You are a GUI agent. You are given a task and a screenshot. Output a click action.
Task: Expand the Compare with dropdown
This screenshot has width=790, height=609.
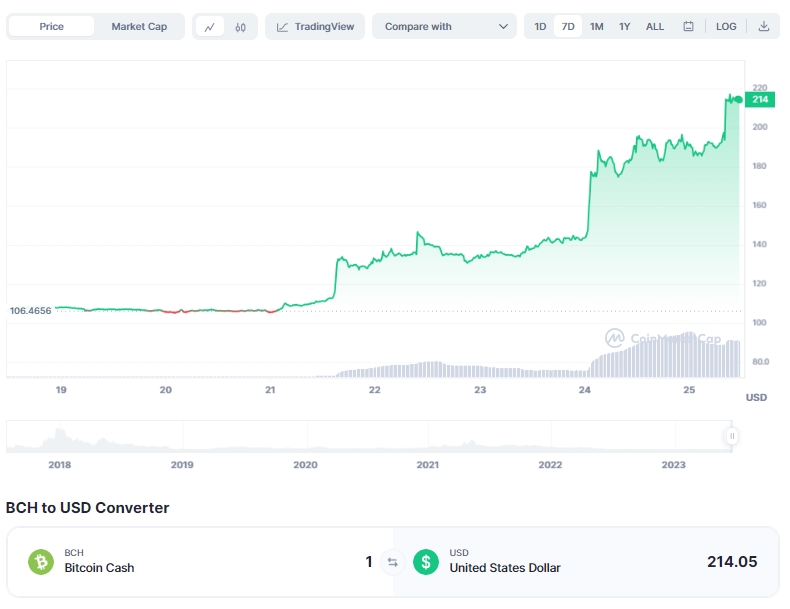444,27
